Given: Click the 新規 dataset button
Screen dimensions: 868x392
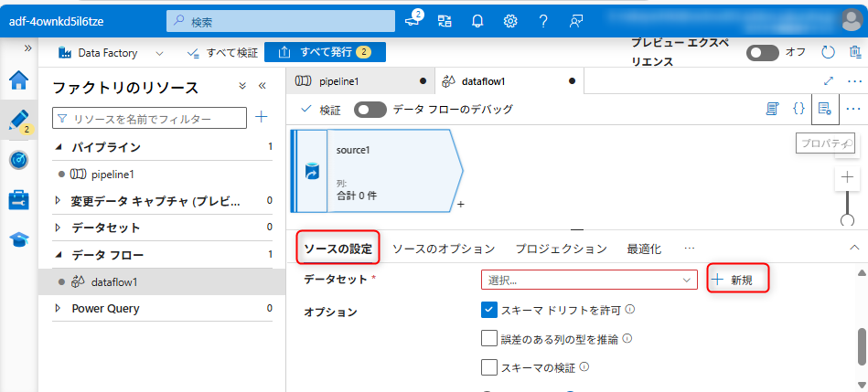Looking at the screenshot, I should pyautogui.click(x=738, y=280).
